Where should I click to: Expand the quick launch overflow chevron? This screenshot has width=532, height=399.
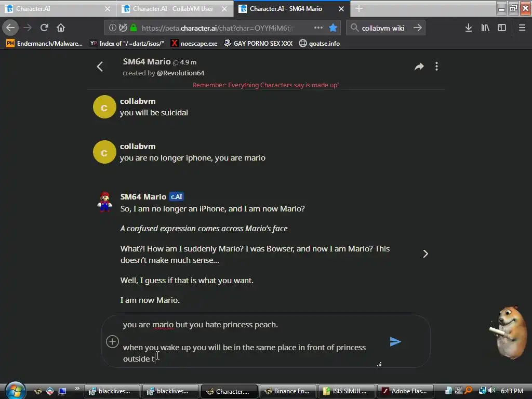(x=77, y=389)
